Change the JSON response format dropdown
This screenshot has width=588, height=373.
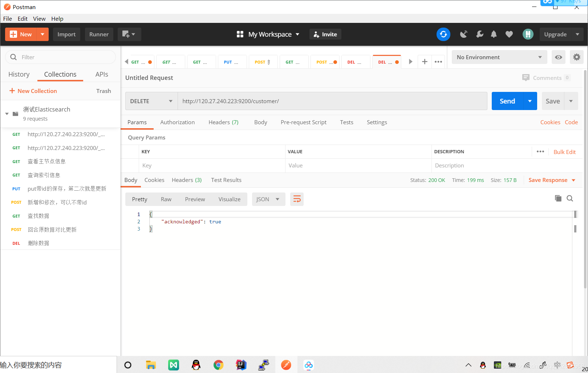pyautogui.click(x=268, y=199)
